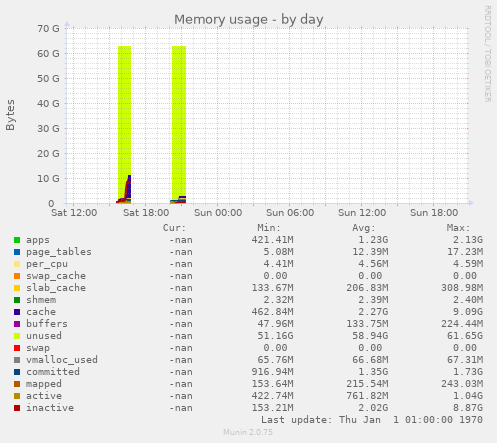Click the '30 G' y-axis label

(x=48, y=129)
